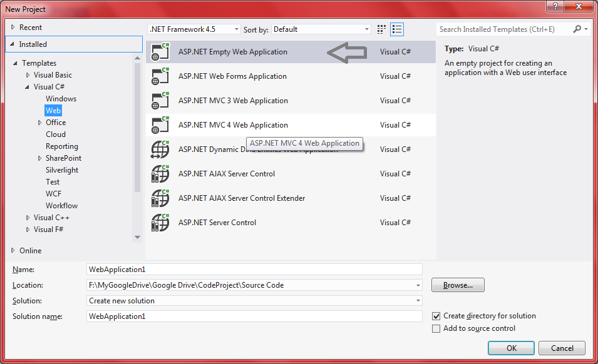
Task: Click the ASP.NET Server Control icon
Action: 160,223
